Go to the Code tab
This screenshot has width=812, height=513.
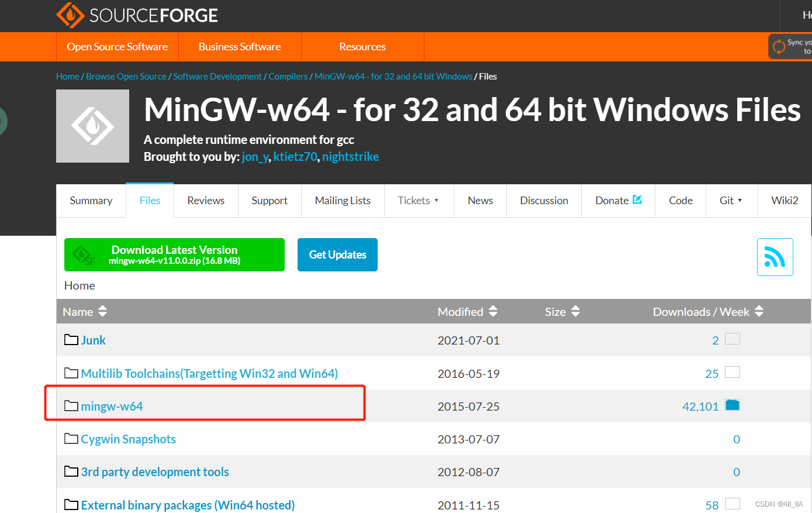tap(680, 201)
